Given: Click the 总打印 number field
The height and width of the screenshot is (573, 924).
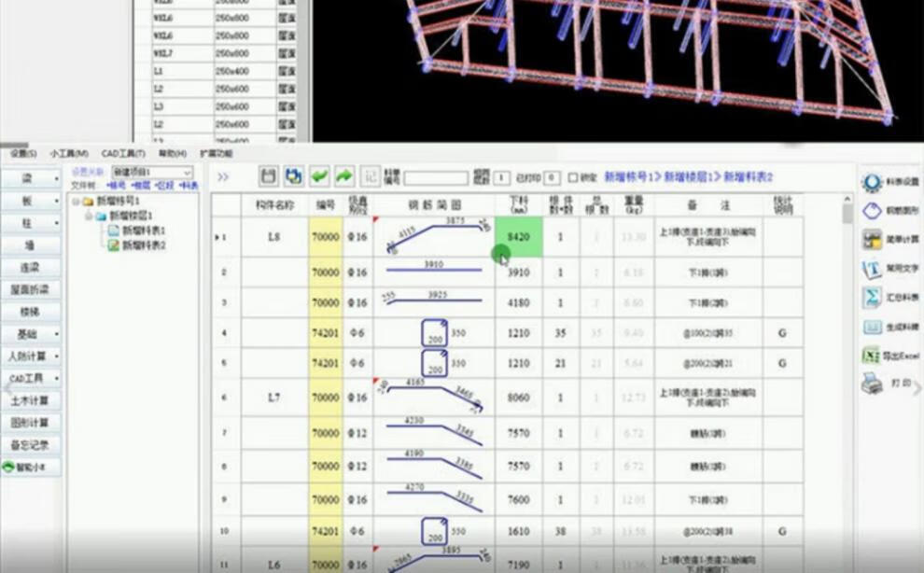Looking at the screenshot, I should 552,177.
